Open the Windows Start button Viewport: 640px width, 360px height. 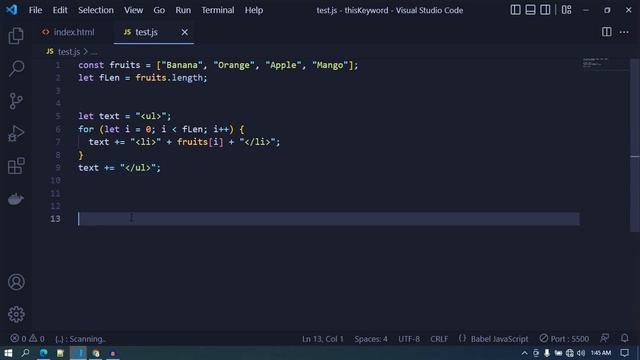(8, 353)
